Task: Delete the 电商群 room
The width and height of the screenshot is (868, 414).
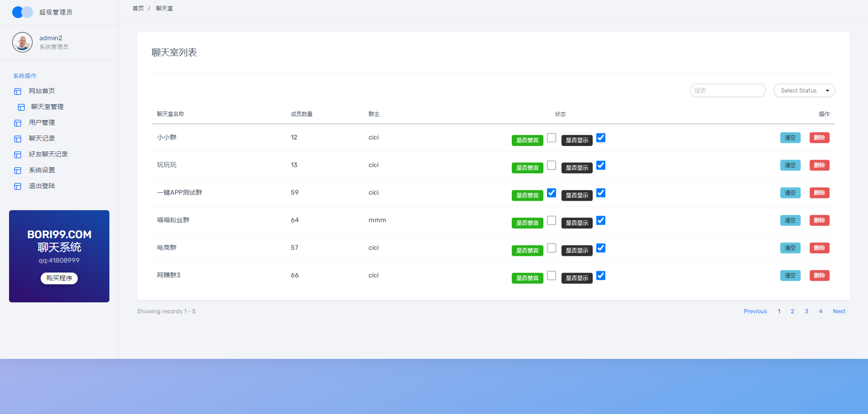Action: tap(820, 248)
